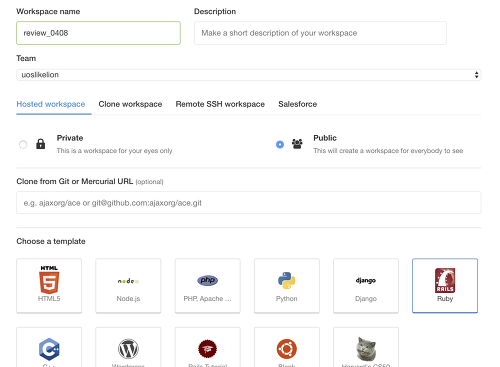Select the WordPress template

coord(128,347)
